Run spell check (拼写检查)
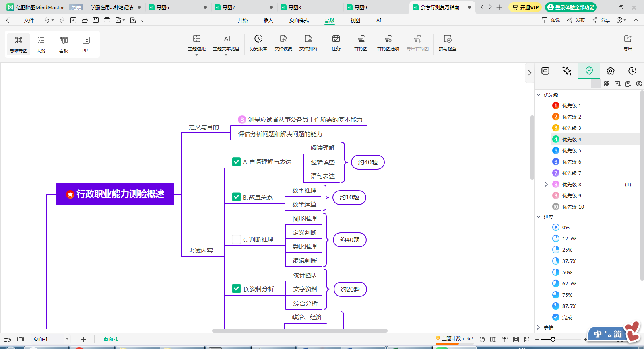This screenshot has height=349, width=644. click(448, 43)
